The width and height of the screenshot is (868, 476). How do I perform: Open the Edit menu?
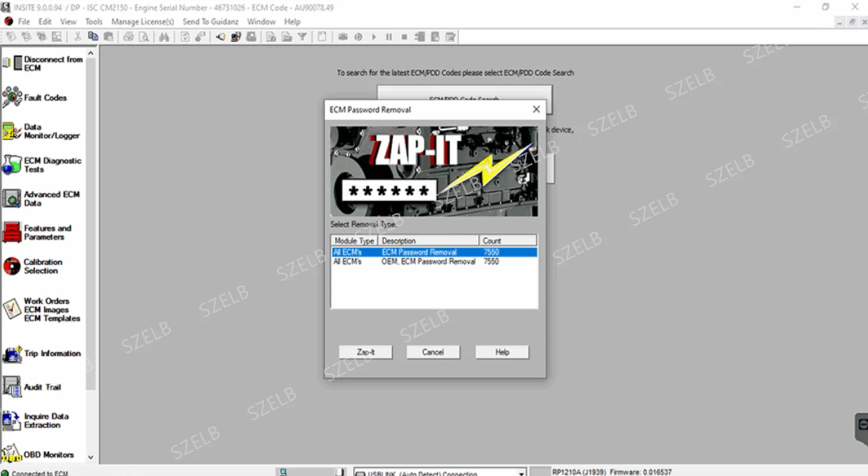click(45, 21)
